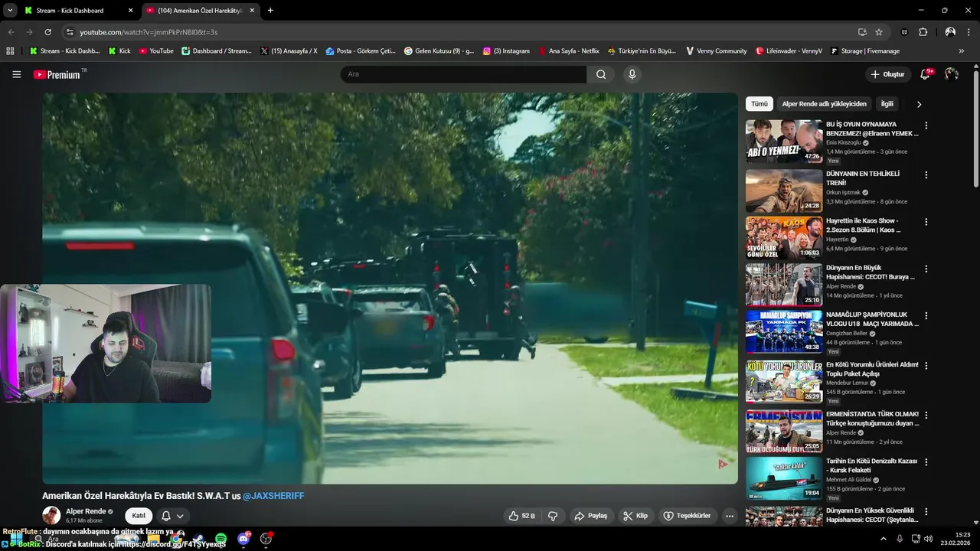Select the Amerikan Özel Harekâtıyla YouTube tab
The width and height of the screenshot is (980, 551).
tap(199, 11)
